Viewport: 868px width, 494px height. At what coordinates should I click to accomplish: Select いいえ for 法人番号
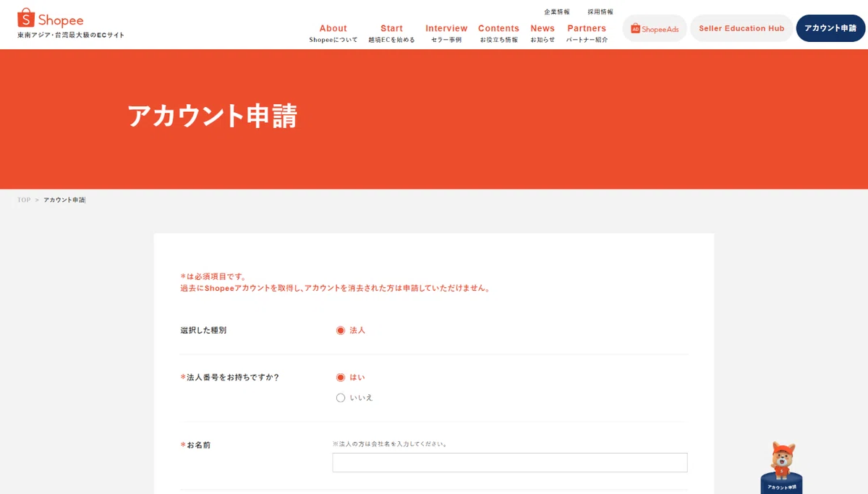pyautogui.click(x=341, y=398)
